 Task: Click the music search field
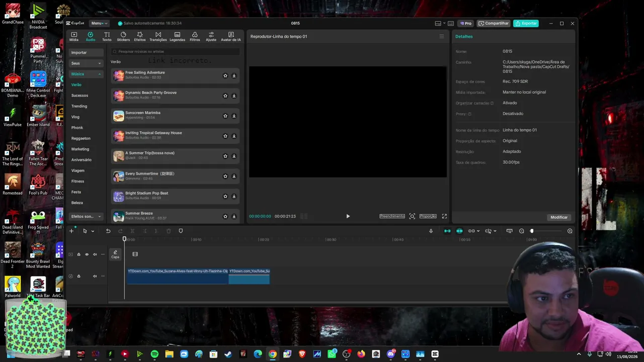[x=175, y=51]
